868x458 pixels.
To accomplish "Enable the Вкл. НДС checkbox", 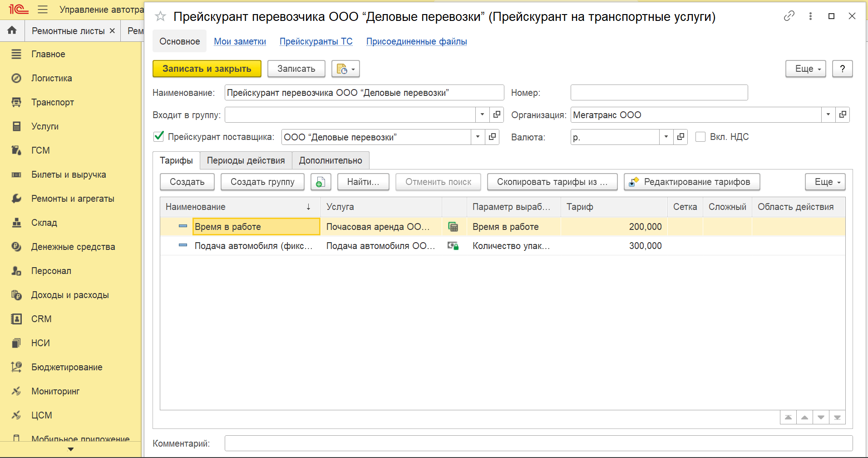I will [700, 137].
